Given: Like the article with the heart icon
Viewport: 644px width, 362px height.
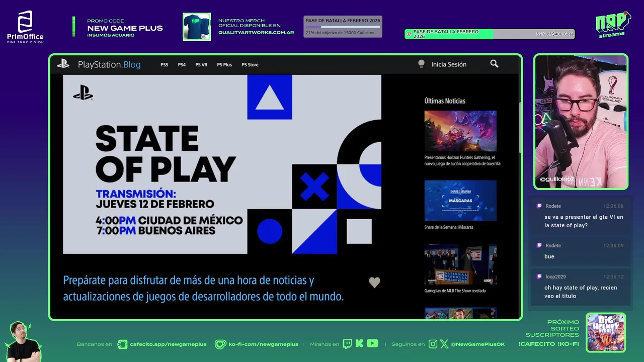Looking at the screenshot, I should 374,283.
